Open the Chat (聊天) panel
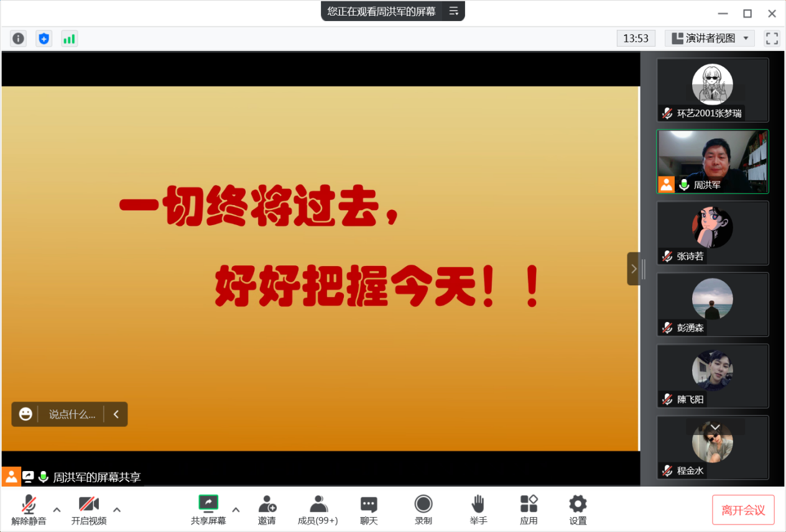786x532 pixels. (x=369, y=510)
